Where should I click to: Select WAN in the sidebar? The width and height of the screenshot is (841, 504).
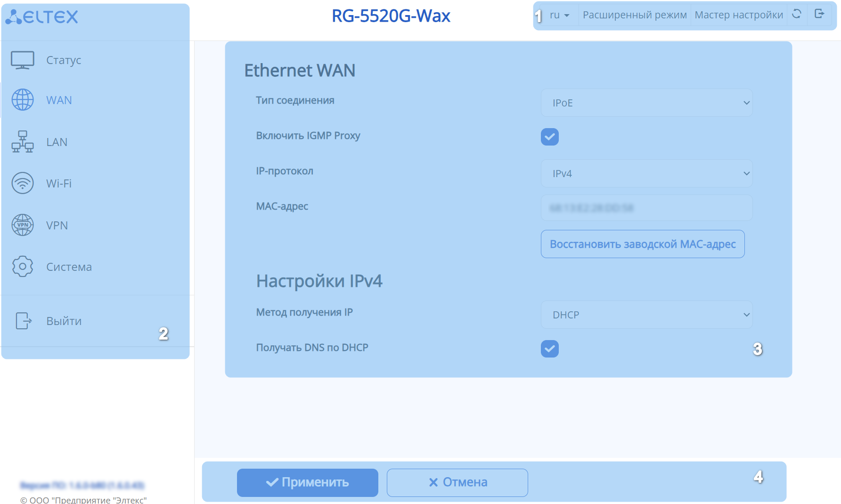(59, 100)
